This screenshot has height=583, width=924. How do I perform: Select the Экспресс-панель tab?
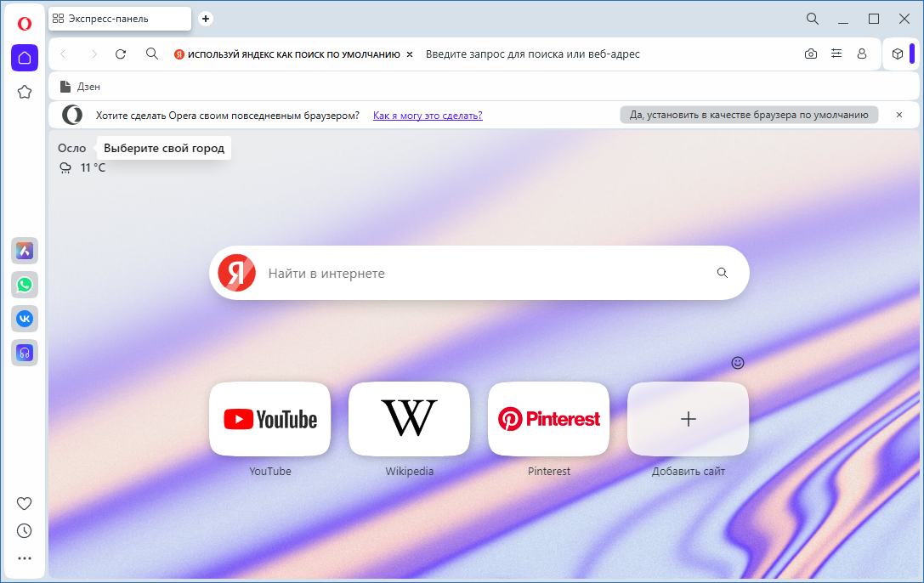pyautogui.click(x=120, y=19)
